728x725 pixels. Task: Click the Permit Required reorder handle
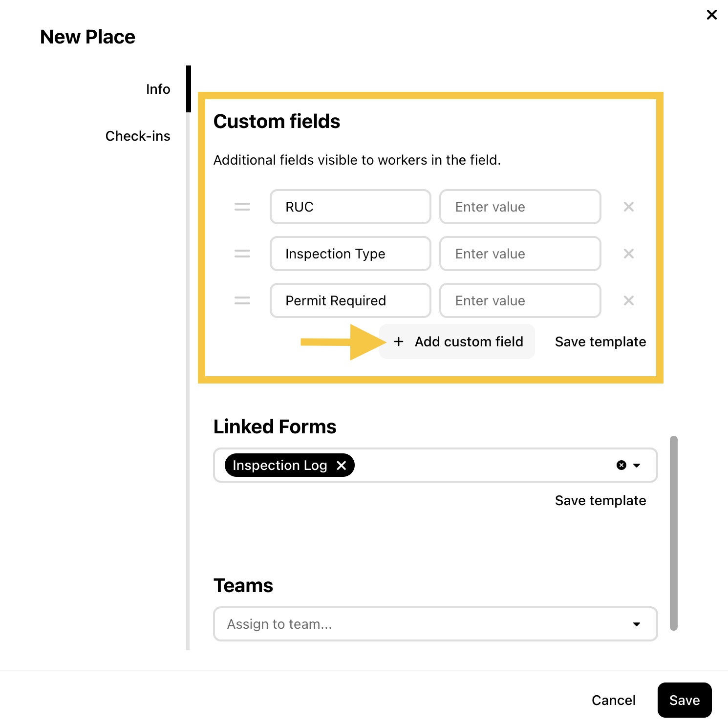tap(242, 300)
